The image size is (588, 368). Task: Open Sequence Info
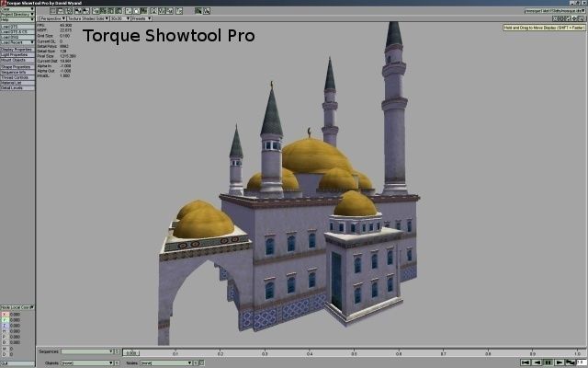pyautogui.click(x=17, y=73)
